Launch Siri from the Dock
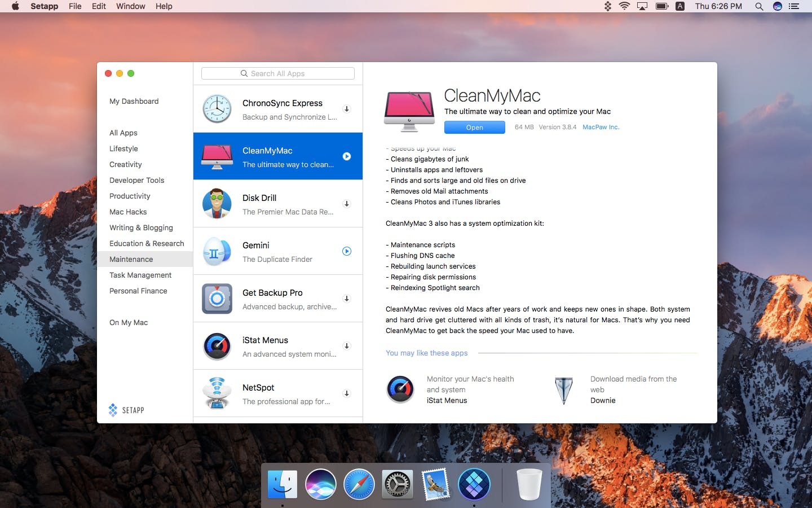This screenshot has height=508, width=812. click(x=320, y=484)
